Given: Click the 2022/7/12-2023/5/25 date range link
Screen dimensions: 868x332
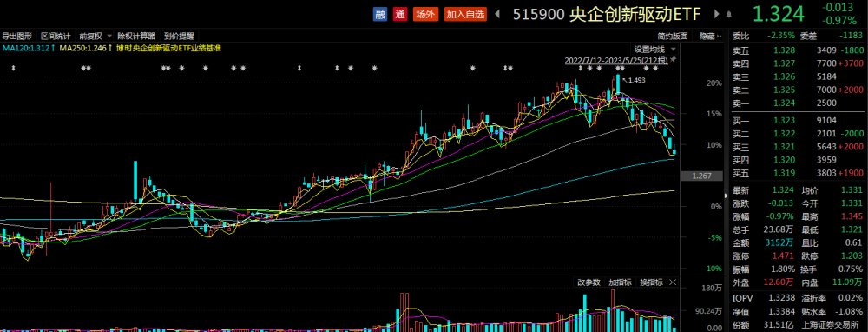Looking at the screenshot, I should click(616, 60).
